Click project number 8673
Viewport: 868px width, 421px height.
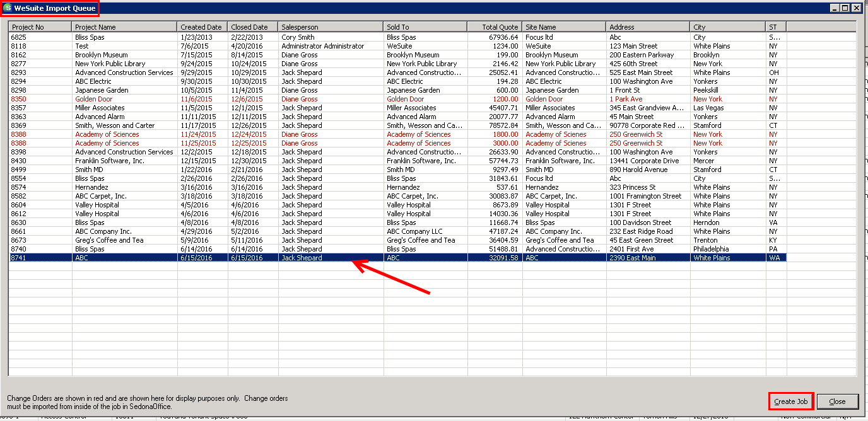tap(19, 240)
